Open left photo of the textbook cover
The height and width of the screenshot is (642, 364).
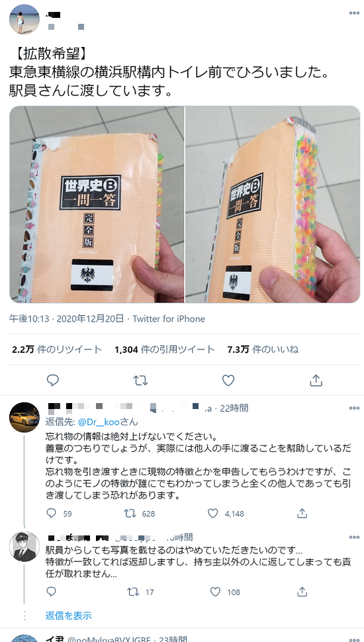click(x=97, y=205)
